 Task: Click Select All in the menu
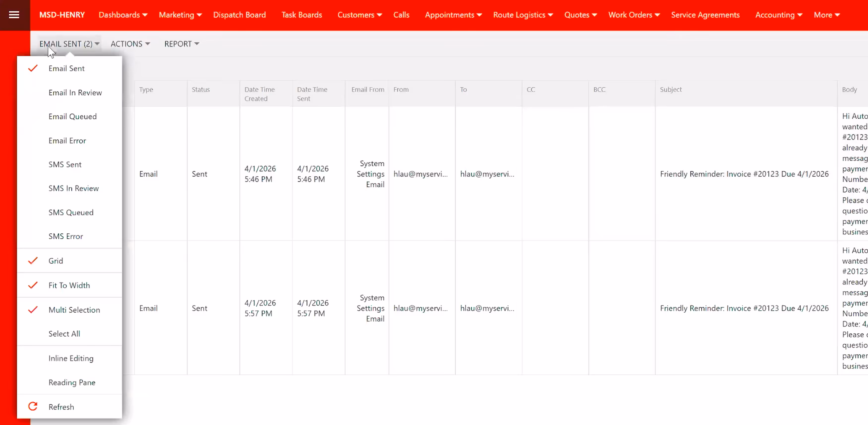coord(64,334)
